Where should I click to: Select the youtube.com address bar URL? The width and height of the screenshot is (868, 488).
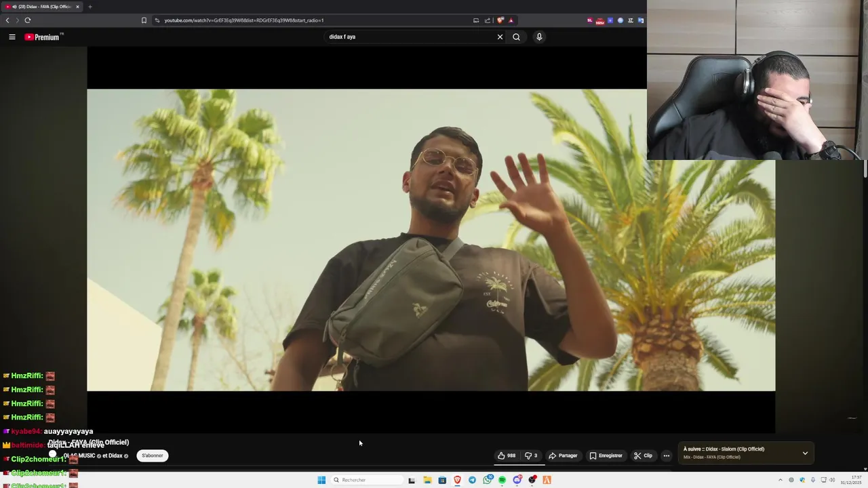244,20
